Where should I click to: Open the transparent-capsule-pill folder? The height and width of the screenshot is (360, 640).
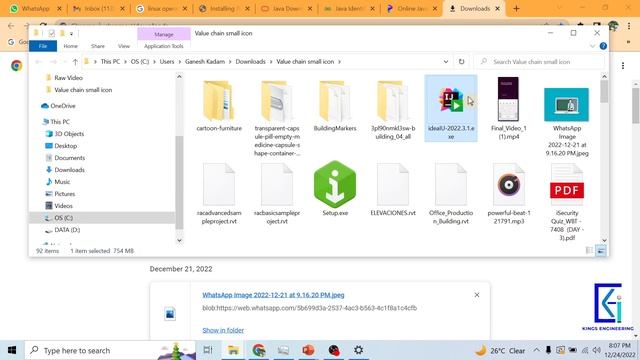277,118
